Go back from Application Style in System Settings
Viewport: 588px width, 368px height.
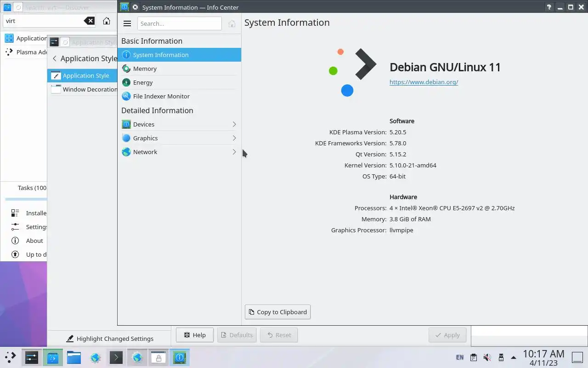tap(55, 58)
